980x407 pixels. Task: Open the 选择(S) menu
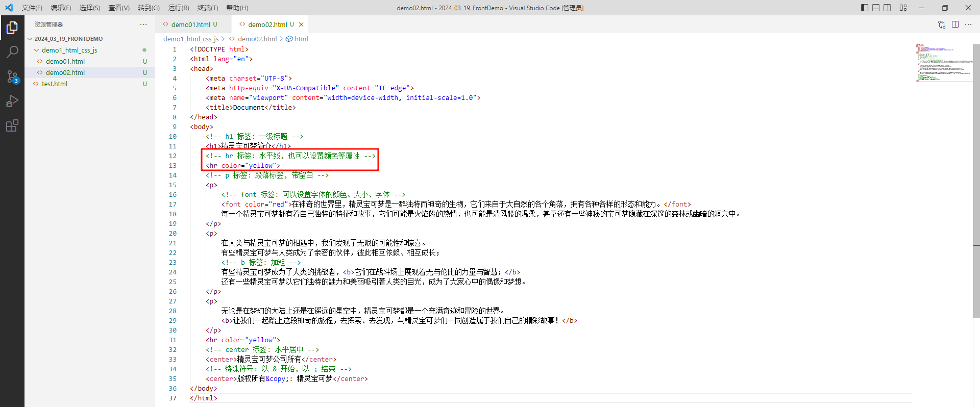(90, 8)
